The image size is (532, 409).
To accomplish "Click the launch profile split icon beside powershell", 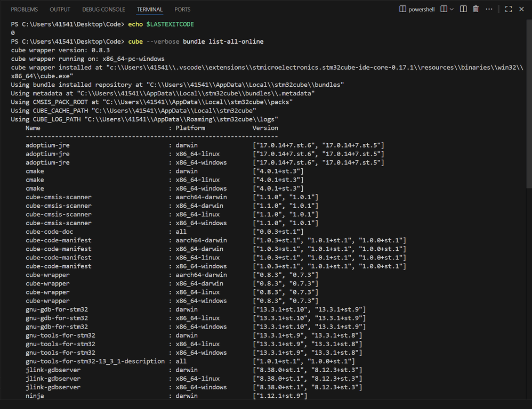I will tap(444, 9).
